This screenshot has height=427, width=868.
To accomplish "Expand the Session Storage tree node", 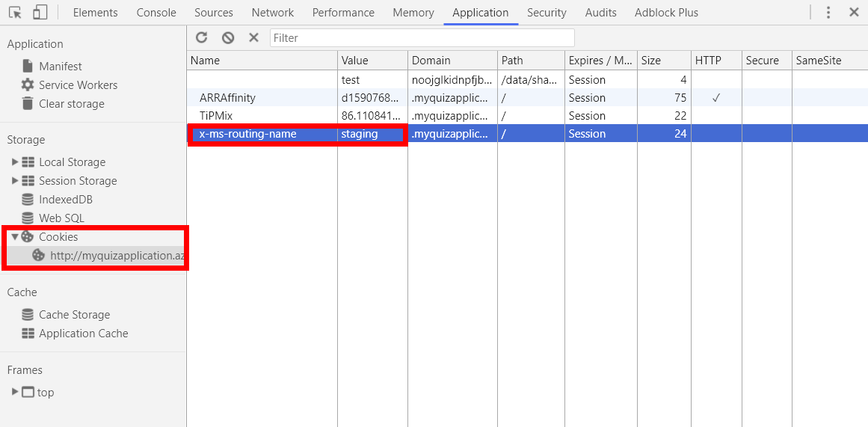I will point(15,180).
